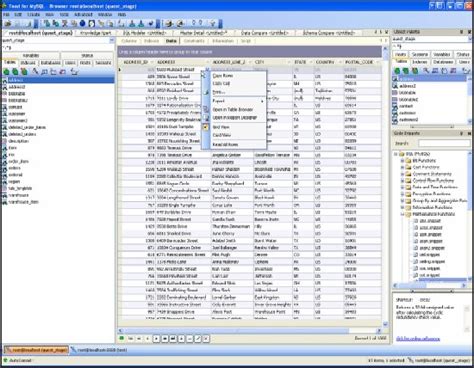The image size is (474, 368).
Task: Open the Object Palette database dropdown
Action: tap(471, 39)
